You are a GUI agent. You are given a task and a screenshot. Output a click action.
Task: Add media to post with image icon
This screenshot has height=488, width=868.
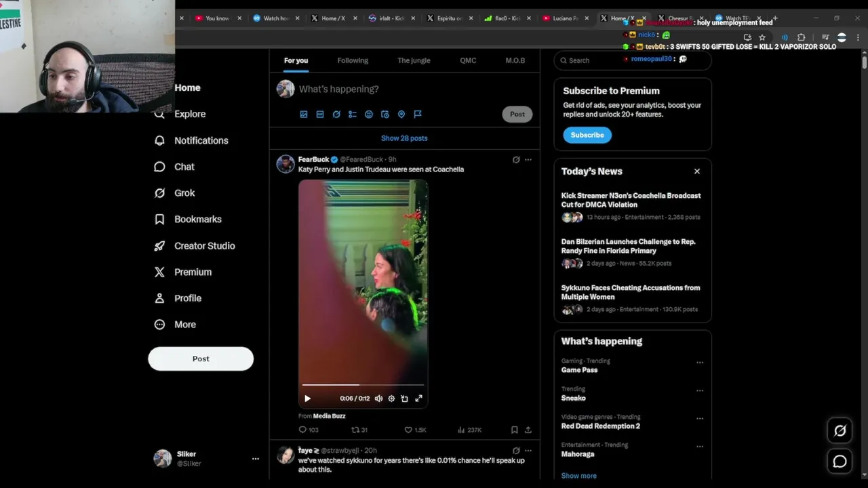coord(304,115)
